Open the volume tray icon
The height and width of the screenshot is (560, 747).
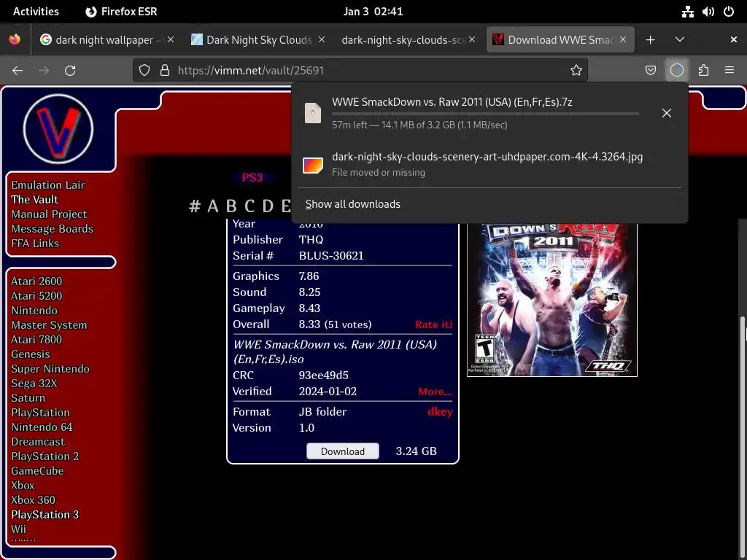(708, 12)
